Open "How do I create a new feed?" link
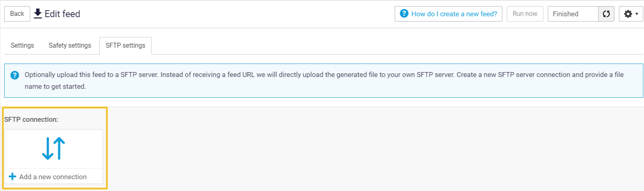This screenshot has height=191, width=644. pos(454,14)
